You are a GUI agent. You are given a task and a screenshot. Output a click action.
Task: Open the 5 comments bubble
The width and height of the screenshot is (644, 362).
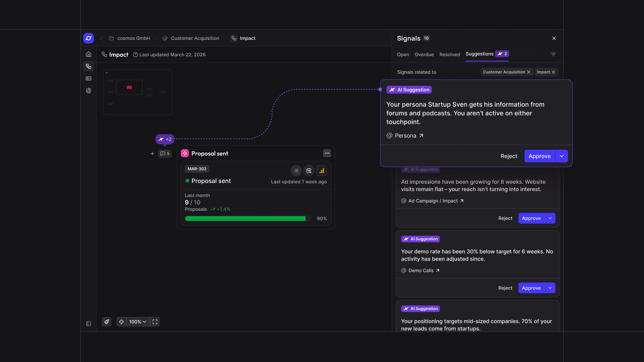click(x=165, y=154)
